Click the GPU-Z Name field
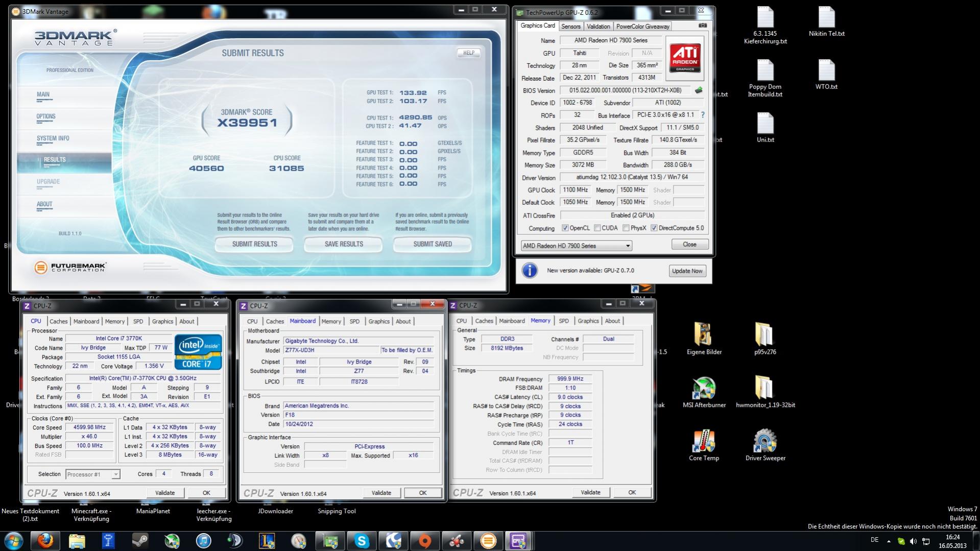Viewport: 980px width, 551px height. tap(611, 40)
